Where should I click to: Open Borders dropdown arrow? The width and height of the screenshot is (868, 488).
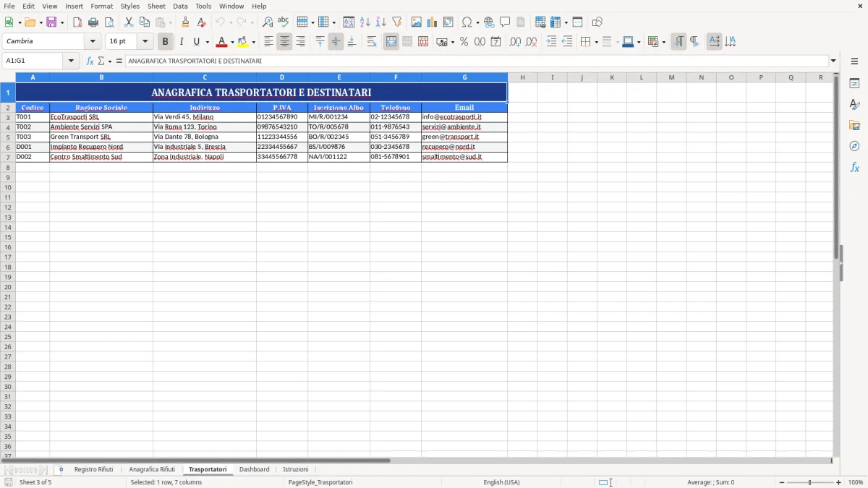coord(595,42)
